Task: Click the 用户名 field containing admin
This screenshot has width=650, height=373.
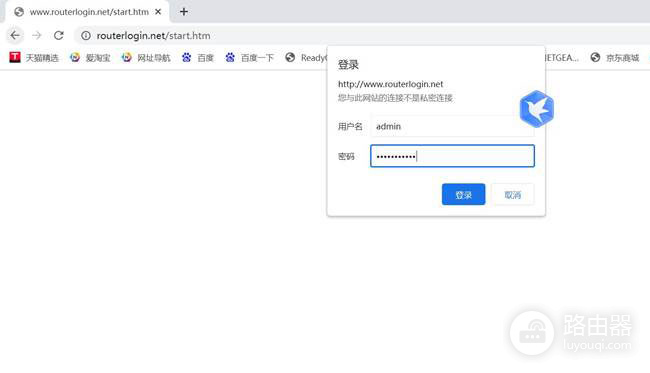Action: click(x=452, y=126)
